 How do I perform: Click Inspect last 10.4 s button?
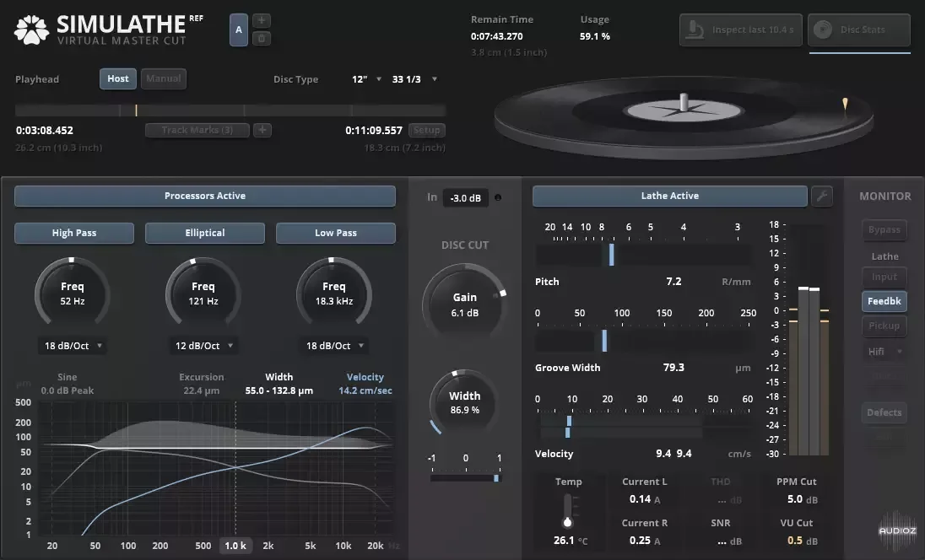pos(740,30)
